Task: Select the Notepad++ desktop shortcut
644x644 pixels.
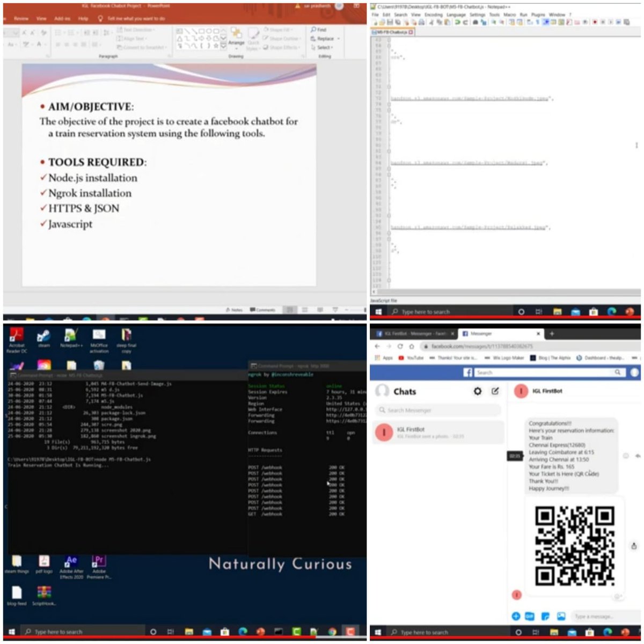Action: point(71,339)
